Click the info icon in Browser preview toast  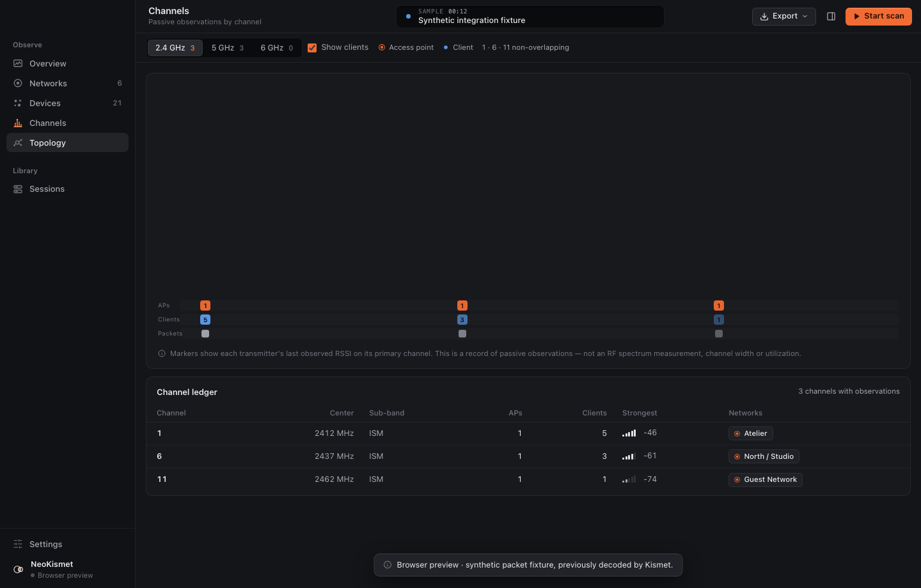click(388, 565)
